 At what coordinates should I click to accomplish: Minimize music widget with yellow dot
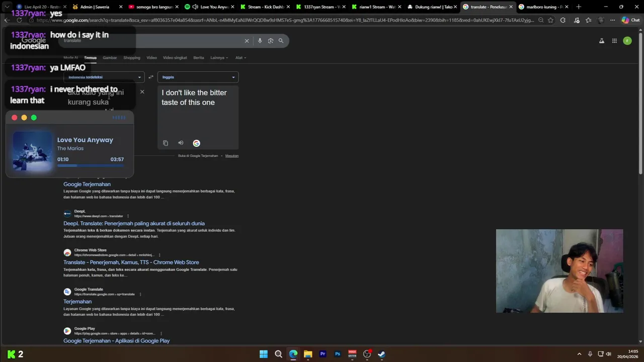(x=24, y=118)
